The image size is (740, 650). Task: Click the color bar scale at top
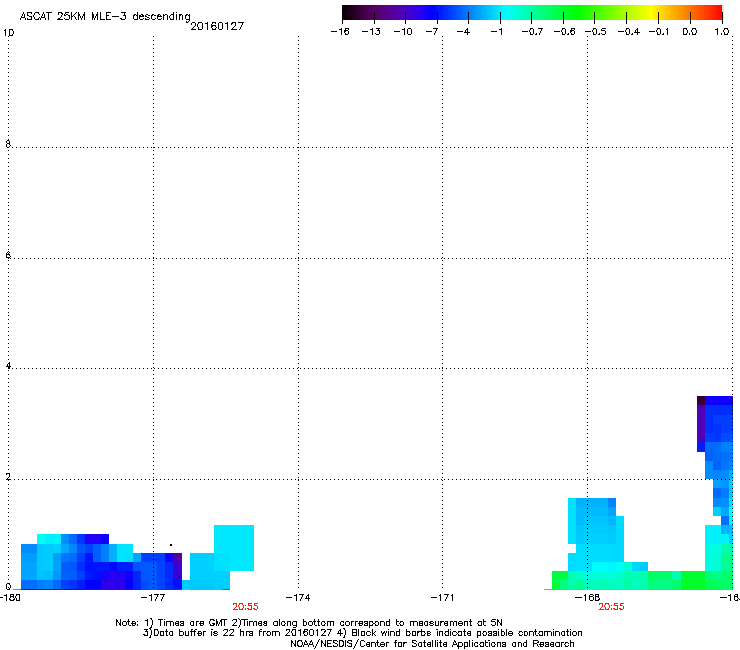[532, 13]
